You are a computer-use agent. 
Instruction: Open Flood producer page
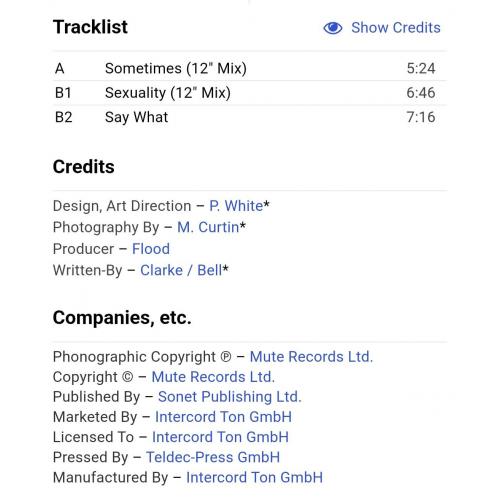[151, 249]
